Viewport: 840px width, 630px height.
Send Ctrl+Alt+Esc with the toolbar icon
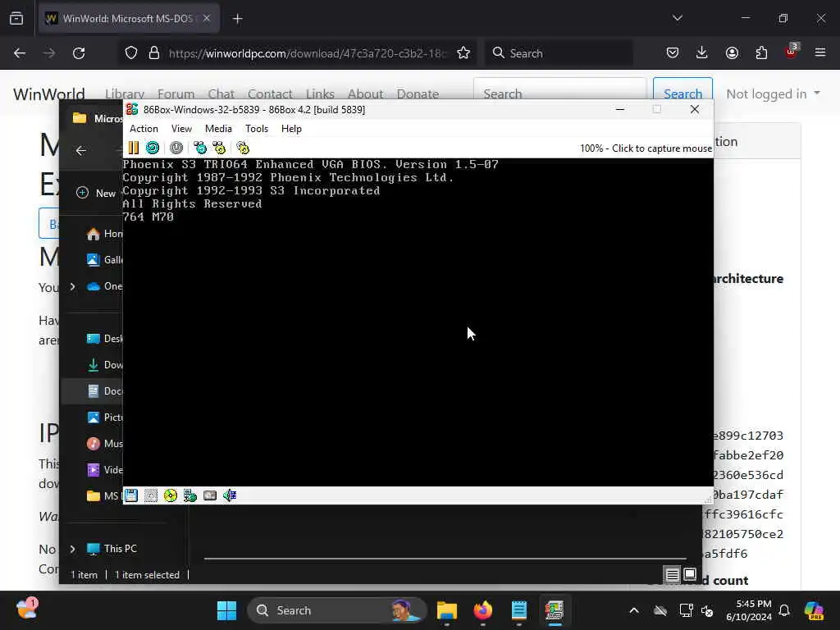(x=219, y=148)
